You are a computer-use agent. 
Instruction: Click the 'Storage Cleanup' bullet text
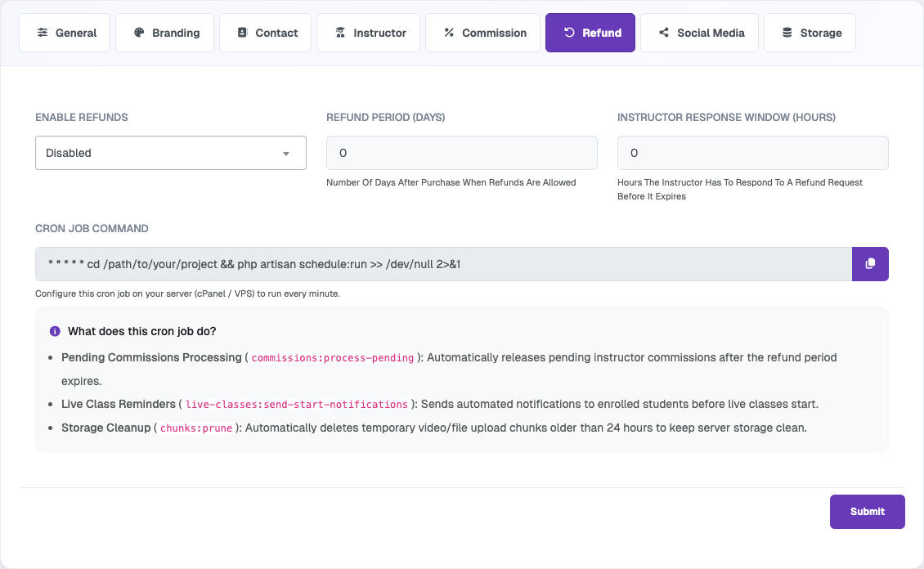[x=106, y=428]
